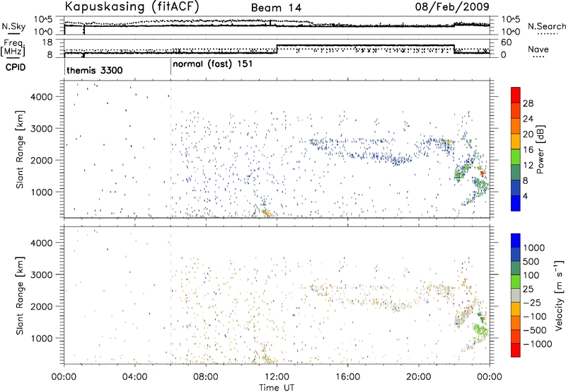Click the '08:00' time axis tick label
The height and width of the screenshot is (392, 566).
[206, 377]
